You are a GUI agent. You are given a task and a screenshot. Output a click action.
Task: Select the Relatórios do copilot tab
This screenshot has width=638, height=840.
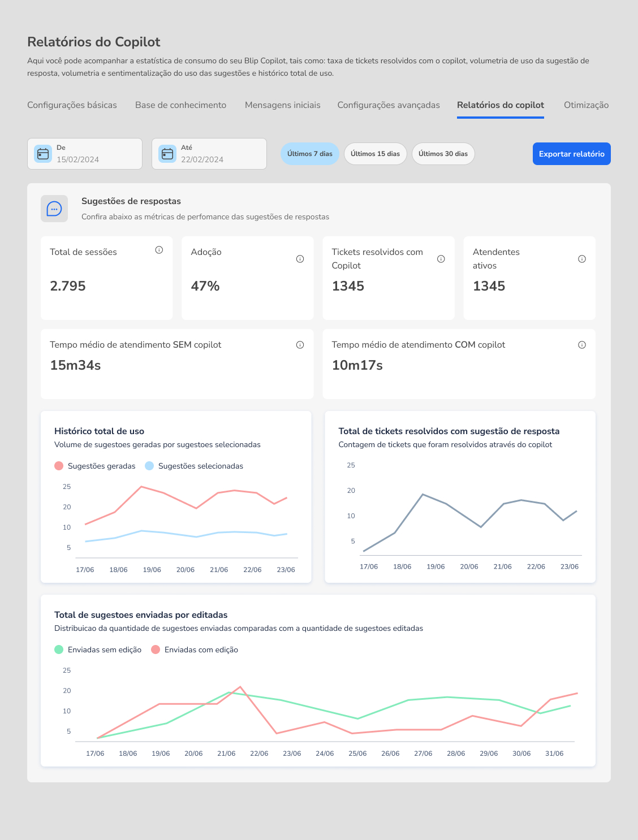coord(501,105)
